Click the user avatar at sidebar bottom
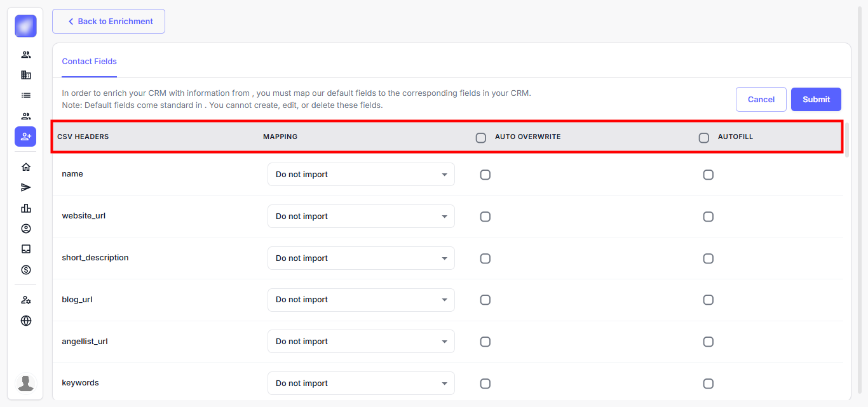The width and height of the screenshot is (868, 407). pyautogui.click(x=26, y=383)
